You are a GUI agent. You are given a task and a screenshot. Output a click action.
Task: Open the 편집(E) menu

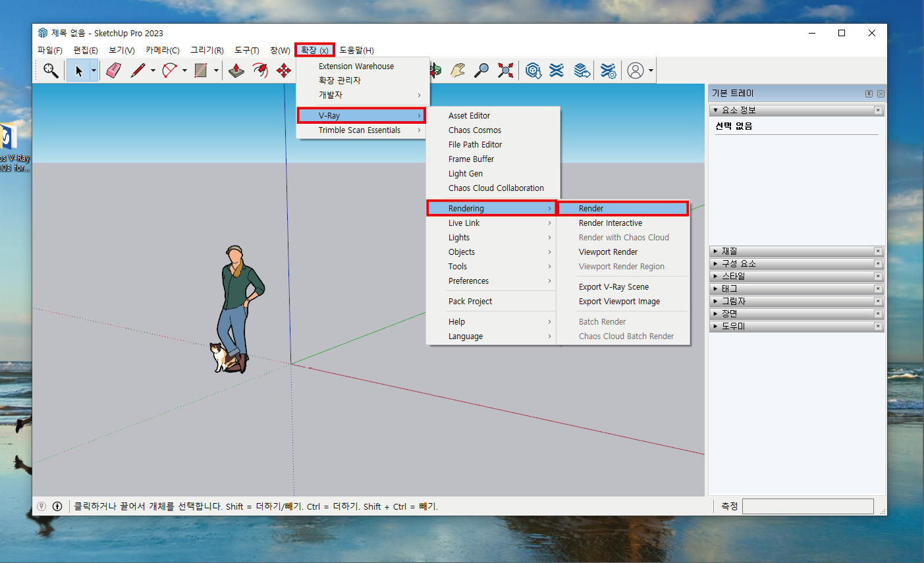click(x=86, y=50)
